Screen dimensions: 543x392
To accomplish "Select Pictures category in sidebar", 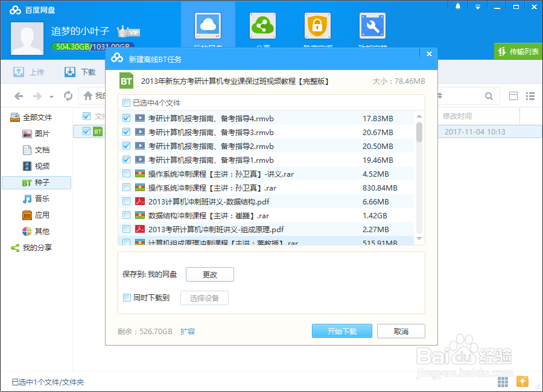I will pyautogui.click(x=36, y=134).
